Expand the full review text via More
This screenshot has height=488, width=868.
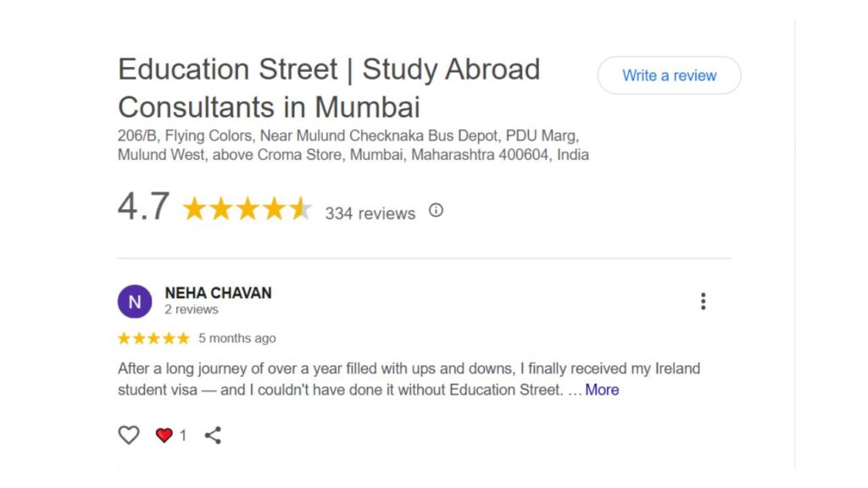(602, 390)
